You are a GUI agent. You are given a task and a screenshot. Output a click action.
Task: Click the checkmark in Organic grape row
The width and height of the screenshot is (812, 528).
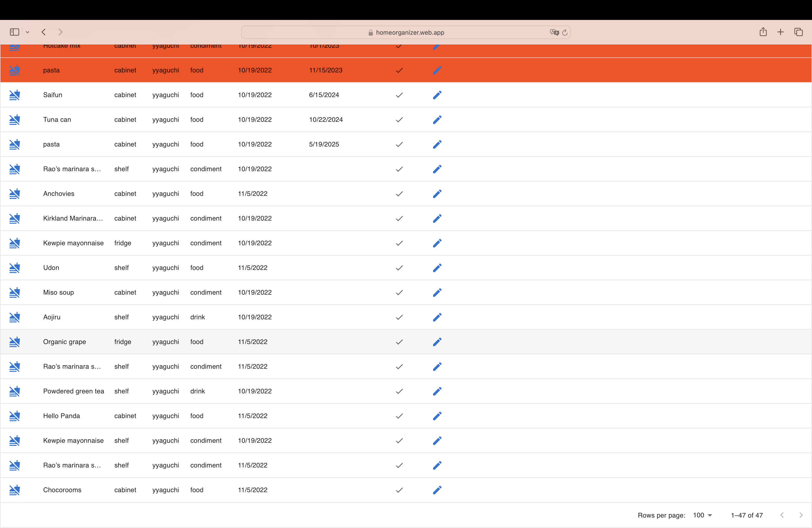399,342
